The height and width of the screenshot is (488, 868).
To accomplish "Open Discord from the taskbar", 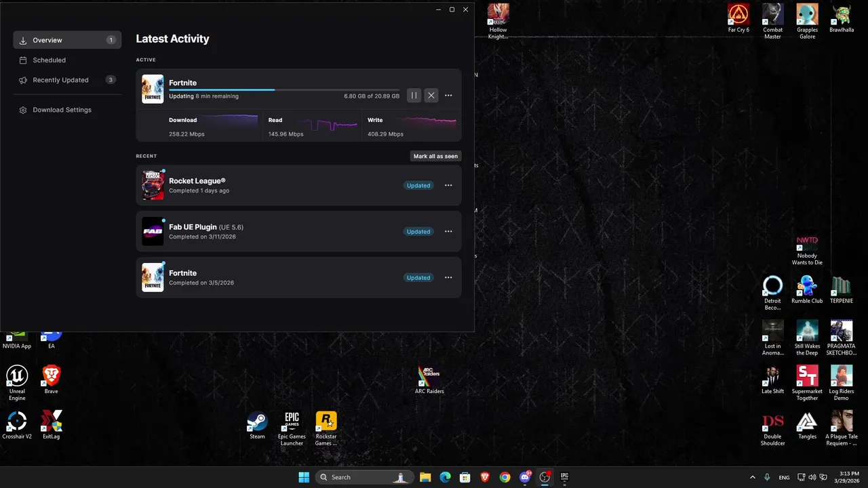I will pos(525,477).
